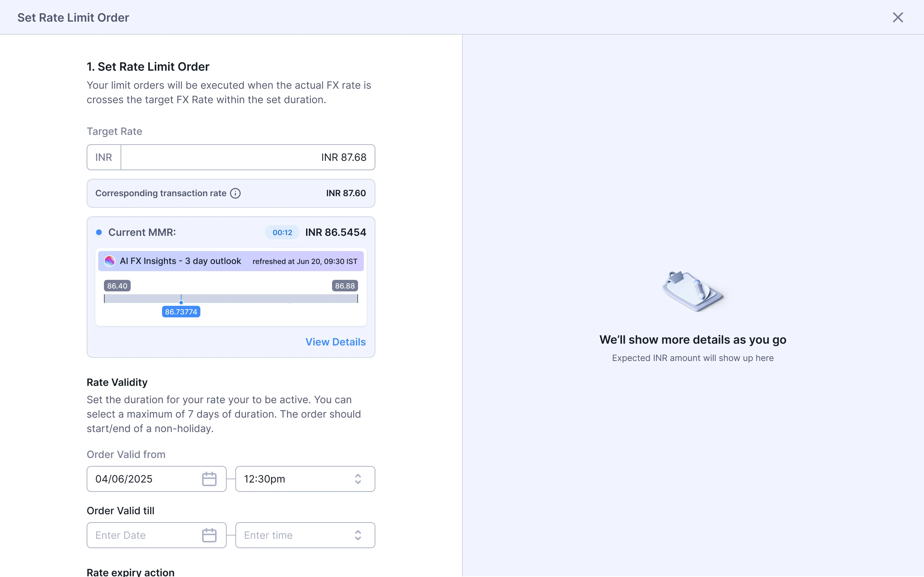Screen dimensions: 924x577
Task: Click the AI FX Insights gradient icon
Action: click(x=110, y=261)
